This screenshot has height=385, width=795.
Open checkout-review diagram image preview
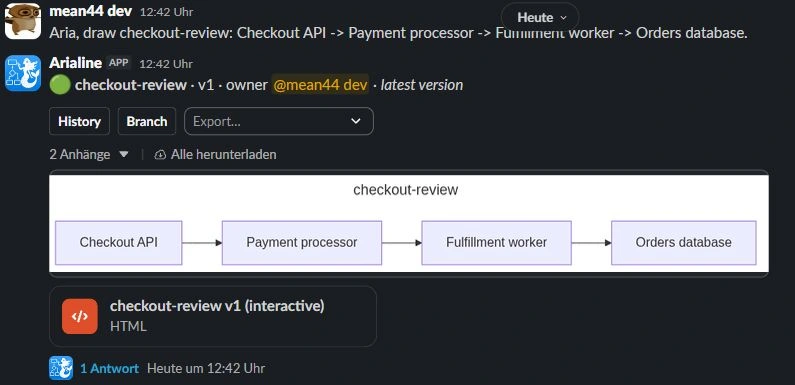click(409, 224)
